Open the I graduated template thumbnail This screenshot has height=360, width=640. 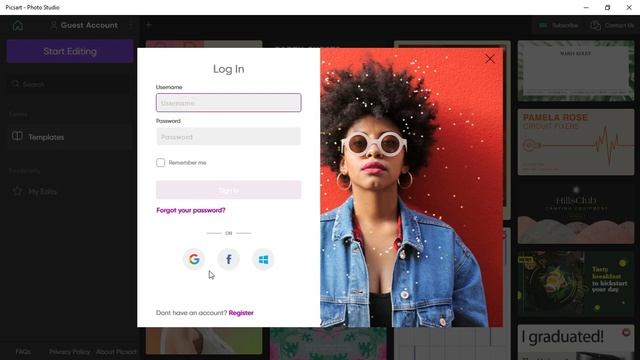(x=576, y=342)
